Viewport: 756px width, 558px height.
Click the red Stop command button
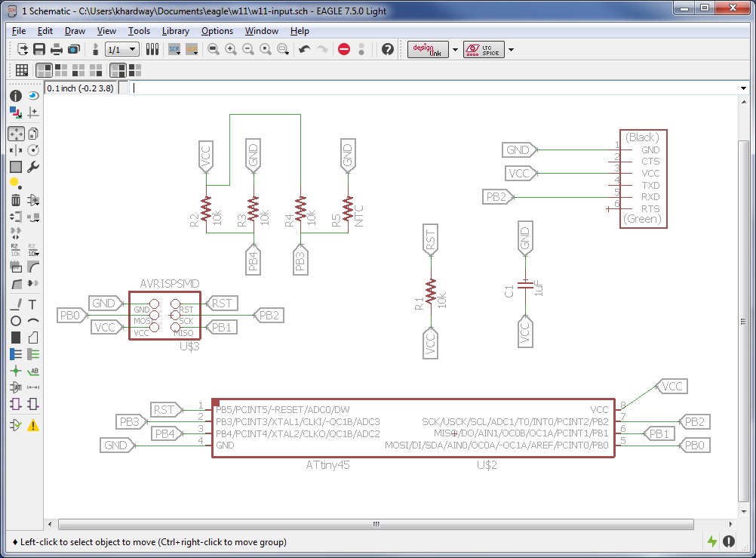(344, 49)
